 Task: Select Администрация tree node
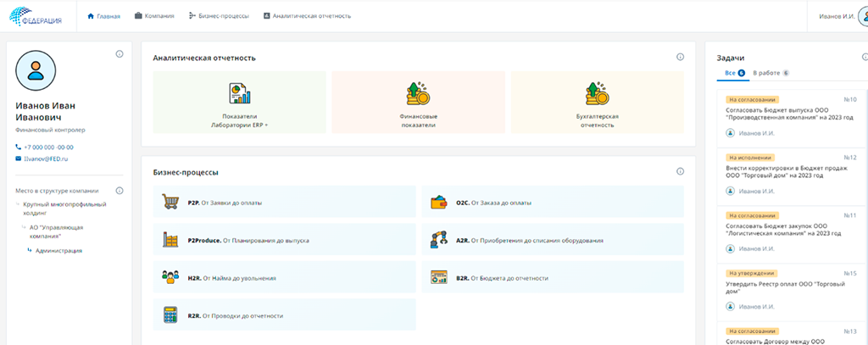pyautogui.click(x=58, y=251)
